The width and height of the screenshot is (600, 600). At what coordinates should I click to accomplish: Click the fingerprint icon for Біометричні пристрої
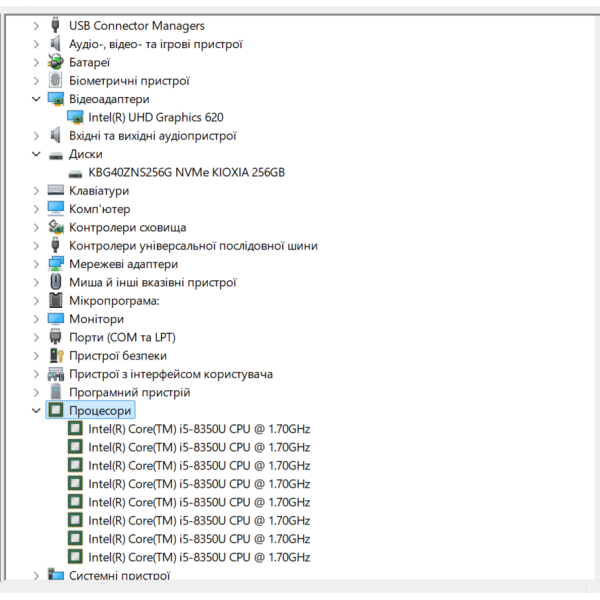pyautogui.click(x=55, y=80)
